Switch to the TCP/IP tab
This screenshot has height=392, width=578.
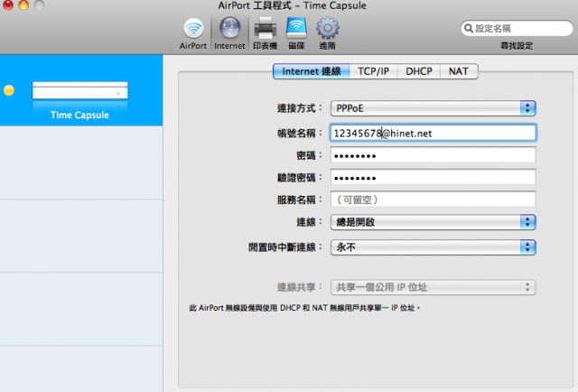pyautogui.click(x=373, y=71)
